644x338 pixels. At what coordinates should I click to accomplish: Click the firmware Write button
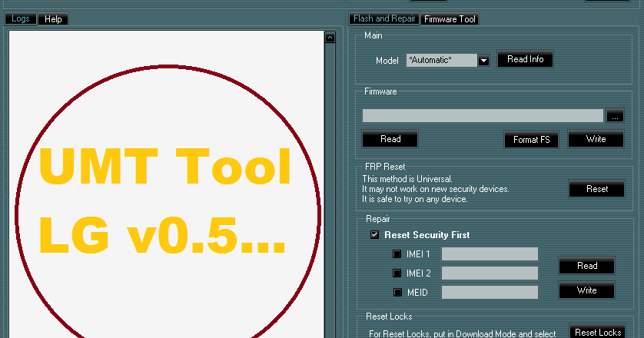click(596, 139)
